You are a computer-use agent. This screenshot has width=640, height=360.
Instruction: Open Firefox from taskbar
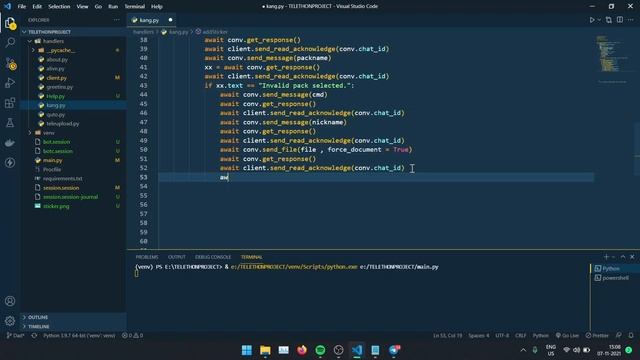[x=302, y=350]
